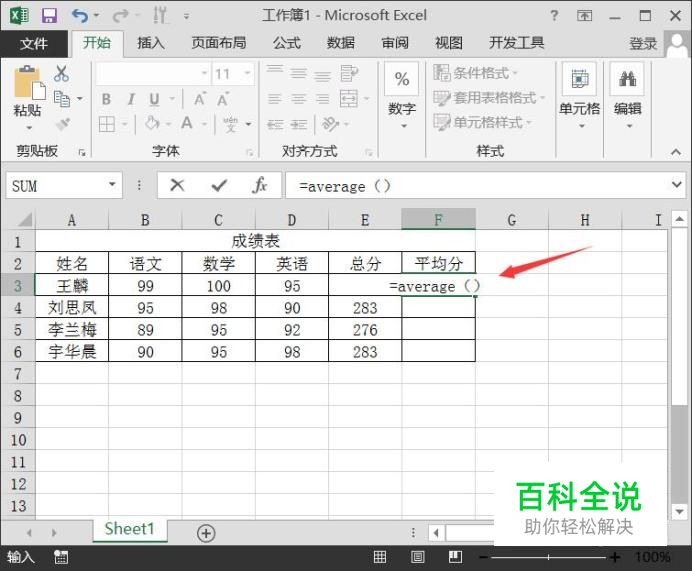Switch to Page Layout view in status bar
This screenshot has width=692, height=571.
tap(417, 557)
